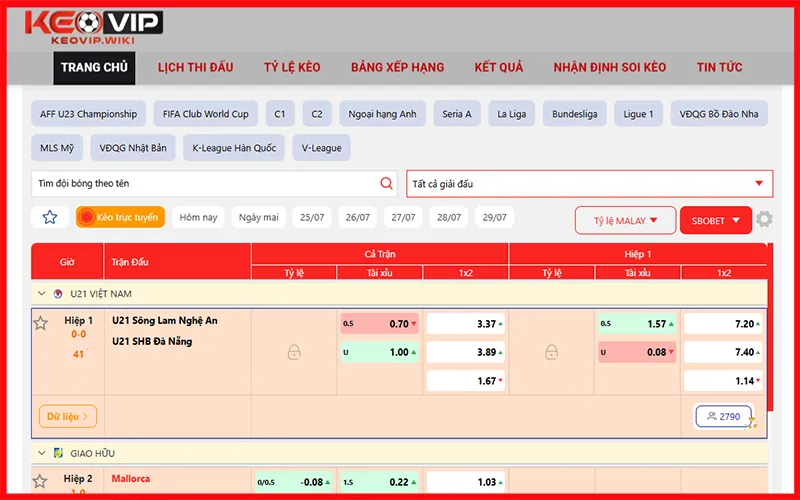Open the Tất cả giải đấu dropdown

pos(589,184)
